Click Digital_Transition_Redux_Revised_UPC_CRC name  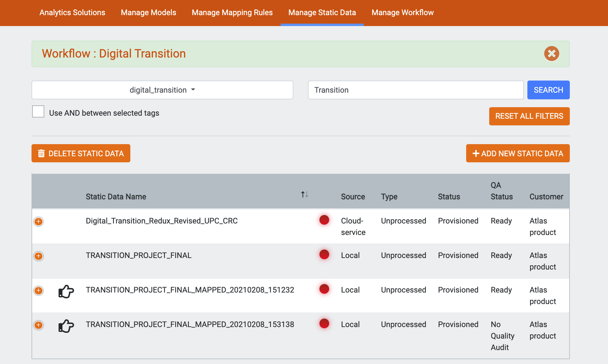point(162,221)
